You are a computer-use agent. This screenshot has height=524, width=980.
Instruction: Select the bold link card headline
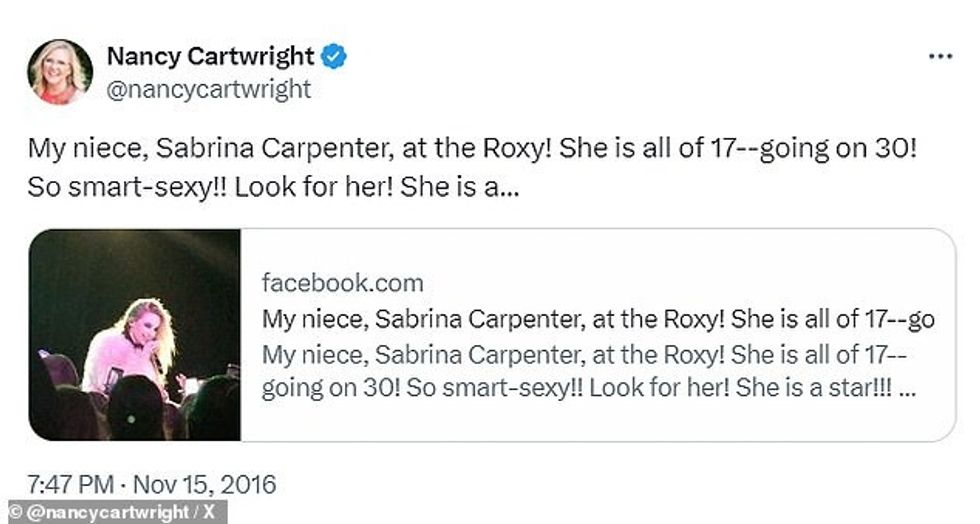pyautogui.click(x=598, y=320)
